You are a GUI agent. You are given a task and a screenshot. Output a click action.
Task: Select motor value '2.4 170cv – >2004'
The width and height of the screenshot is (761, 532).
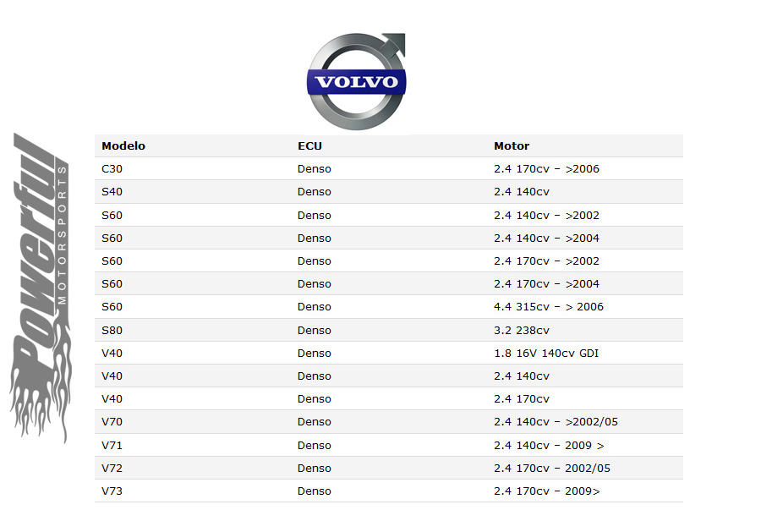point(546,284)
